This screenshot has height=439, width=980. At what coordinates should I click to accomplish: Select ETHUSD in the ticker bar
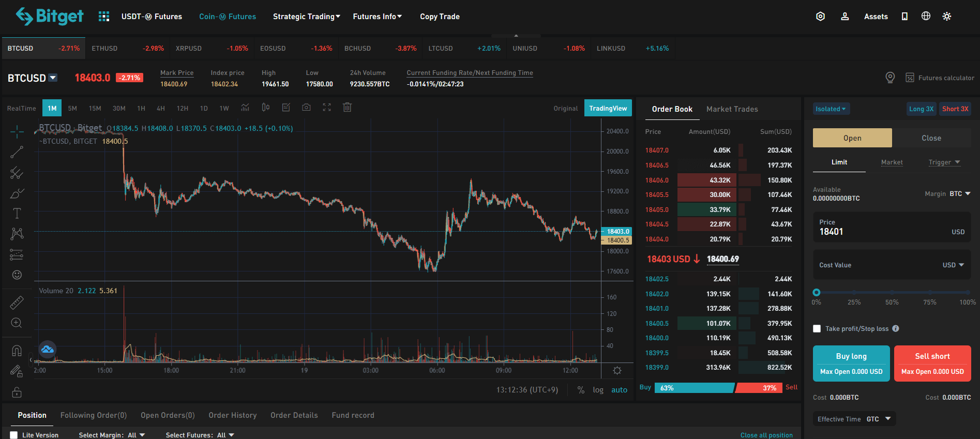pos(128,48)
